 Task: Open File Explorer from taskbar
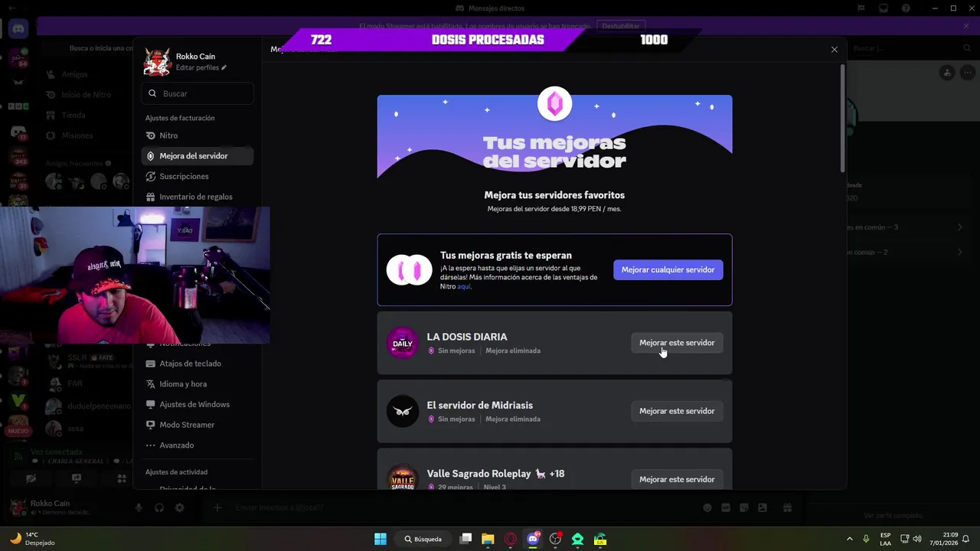pyautogui.click(x=488, y=539)
